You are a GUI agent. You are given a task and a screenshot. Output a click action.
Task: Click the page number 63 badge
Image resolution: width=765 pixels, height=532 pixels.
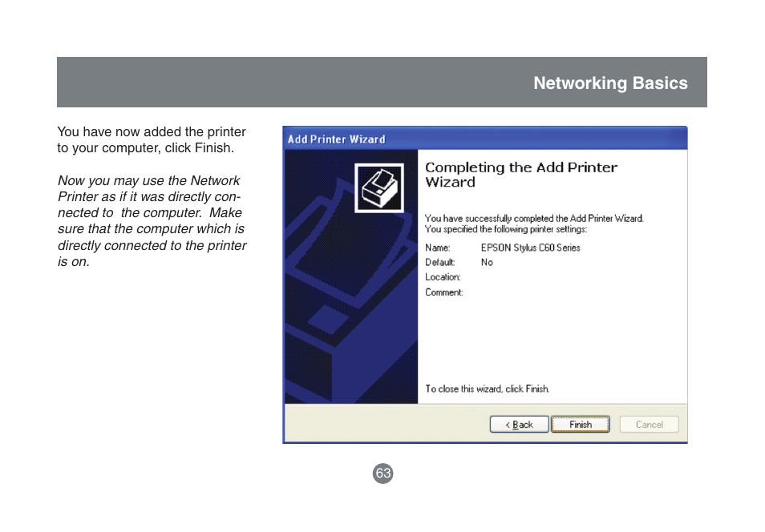click(x=383, y=473)
